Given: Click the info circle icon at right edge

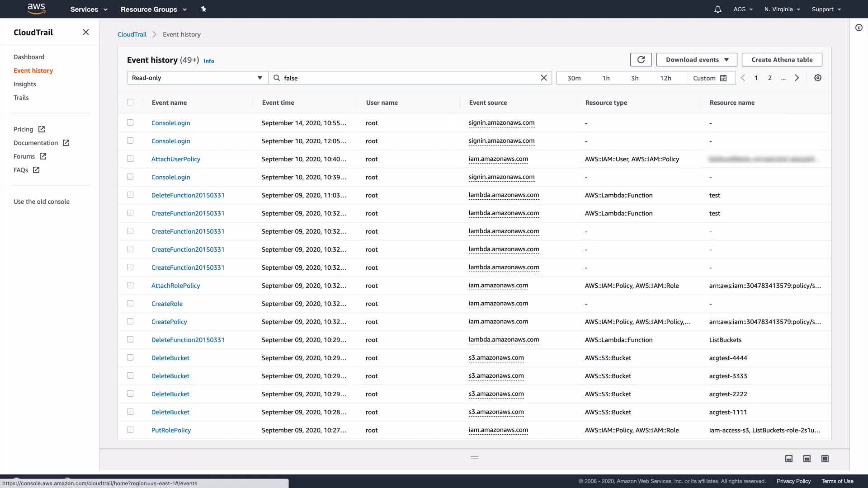Looking at the screenshot, I should (859, 28).
